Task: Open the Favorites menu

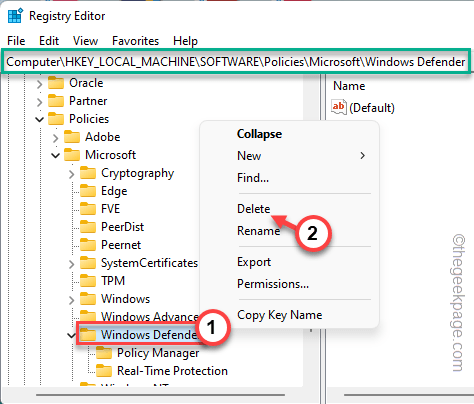Action: point(135,41)
